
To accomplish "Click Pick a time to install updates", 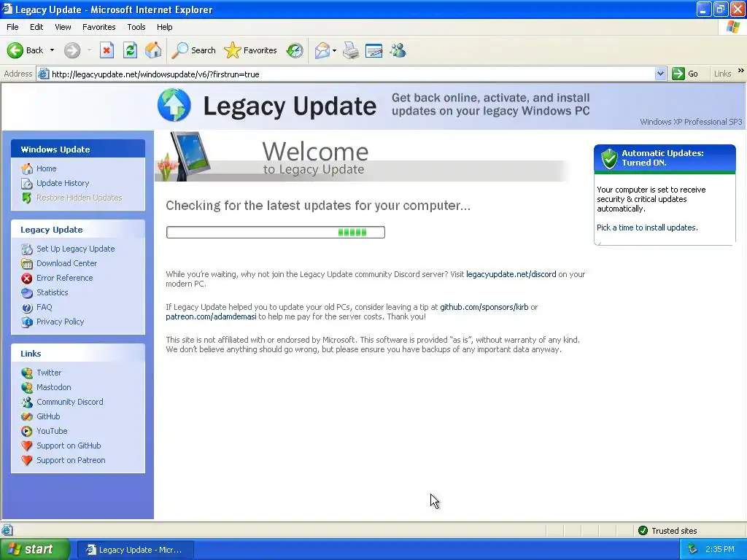I will point(647,227).
